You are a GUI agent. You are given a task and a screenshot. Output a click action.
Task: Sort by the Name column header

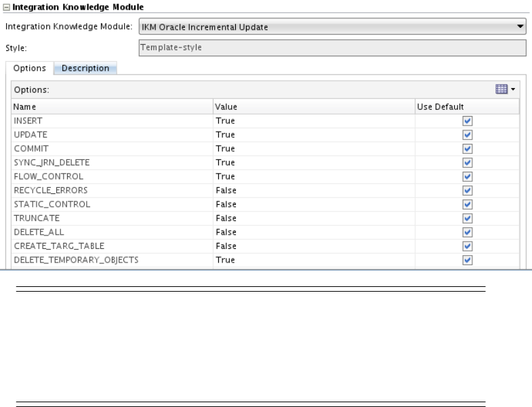tap(112, 106)
